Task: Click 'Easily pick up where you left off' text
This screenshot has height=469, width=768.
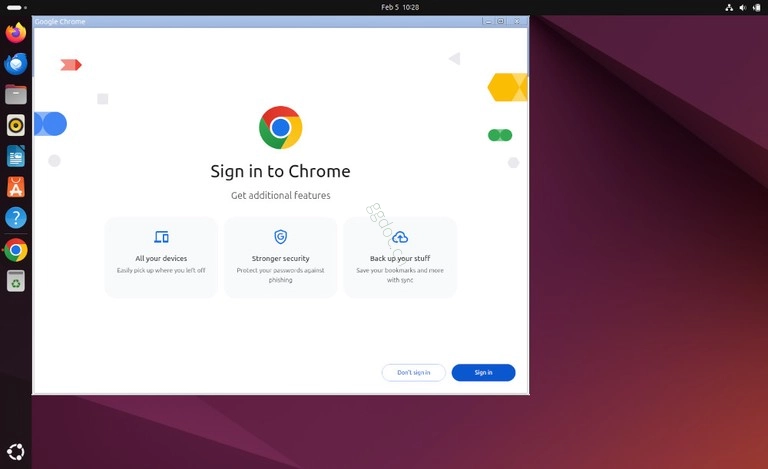Action: (x=161, y=270)
